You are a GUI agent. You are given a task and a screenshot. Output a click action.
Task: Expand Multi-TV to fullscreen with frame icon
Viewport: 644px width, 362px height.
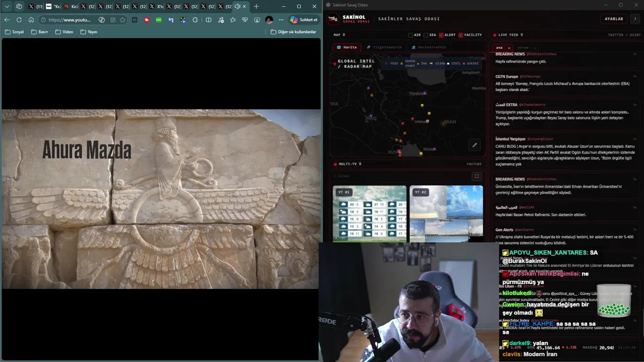[x=476, y=176]
